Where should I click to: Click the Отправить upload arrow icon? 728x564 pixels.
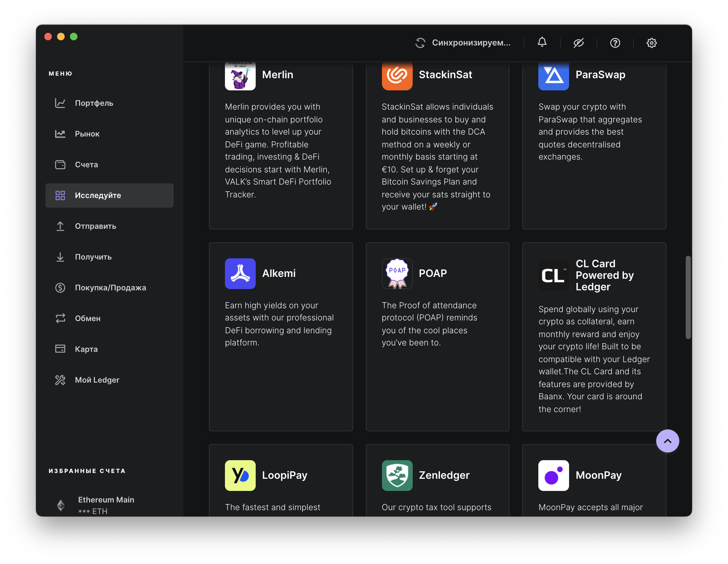click(x=60, y=226)
